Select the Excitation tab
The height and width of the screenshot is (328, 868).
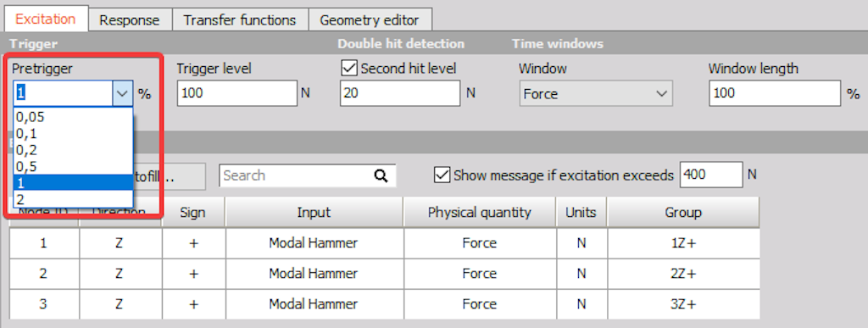[46, 19]
